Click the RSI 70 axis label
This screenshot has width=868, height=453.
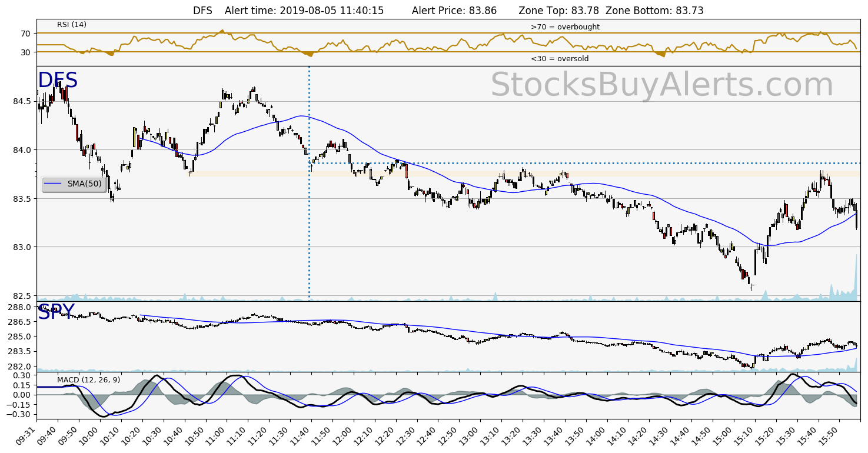pyautogui.click(x=26, y=34)
